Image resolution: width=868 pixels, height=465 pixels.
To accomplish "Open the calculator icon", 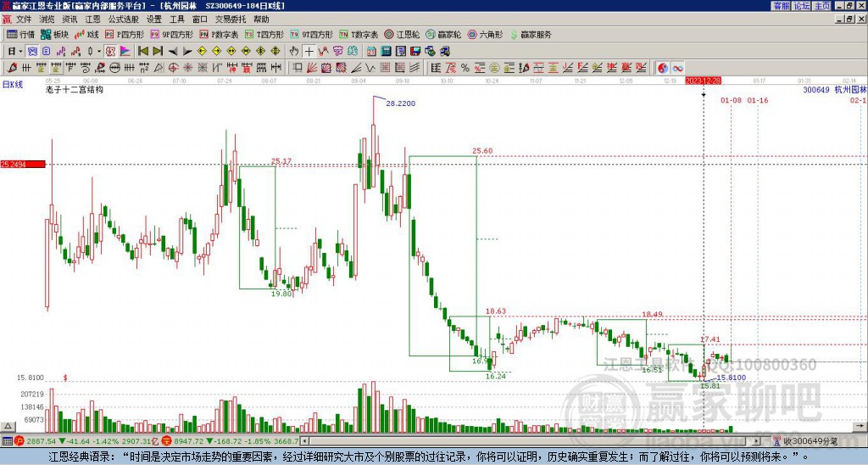I will point(387,52).
